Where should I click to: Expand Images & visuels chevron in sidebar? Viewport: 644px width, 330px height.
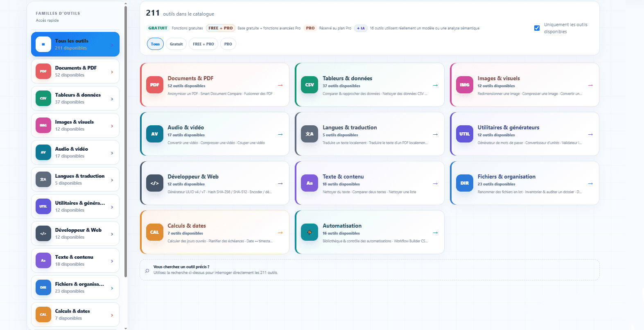pos(112,126)
